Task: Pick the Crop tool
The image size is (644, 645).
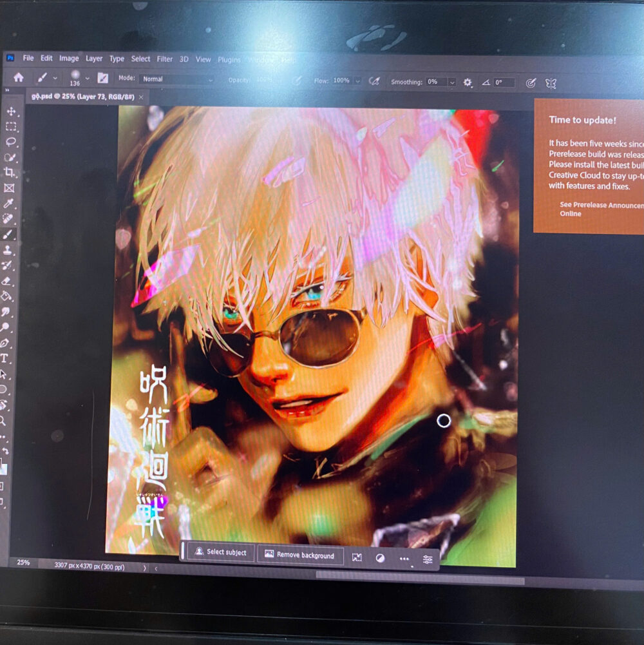Action: coord(10,172)
